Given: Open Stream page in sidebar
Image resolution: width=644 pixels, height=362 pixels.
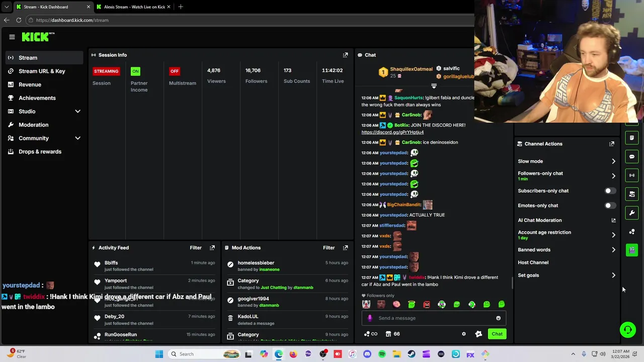Looking at the screenshot, I should 44,58.
